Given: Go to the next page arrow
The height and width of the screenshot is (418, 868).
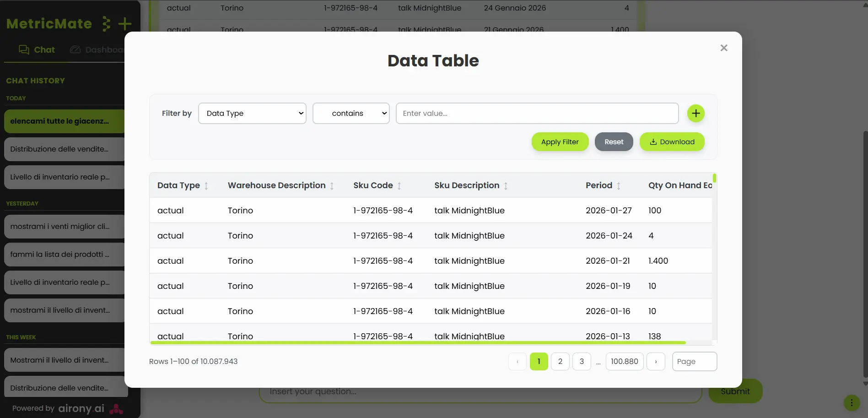Looking at the screenshot, I should coord(656,361).
